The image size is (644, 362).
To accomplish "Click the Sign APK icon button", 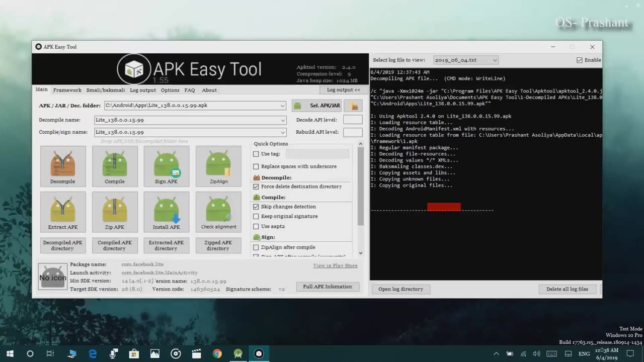I will [167, 166].
